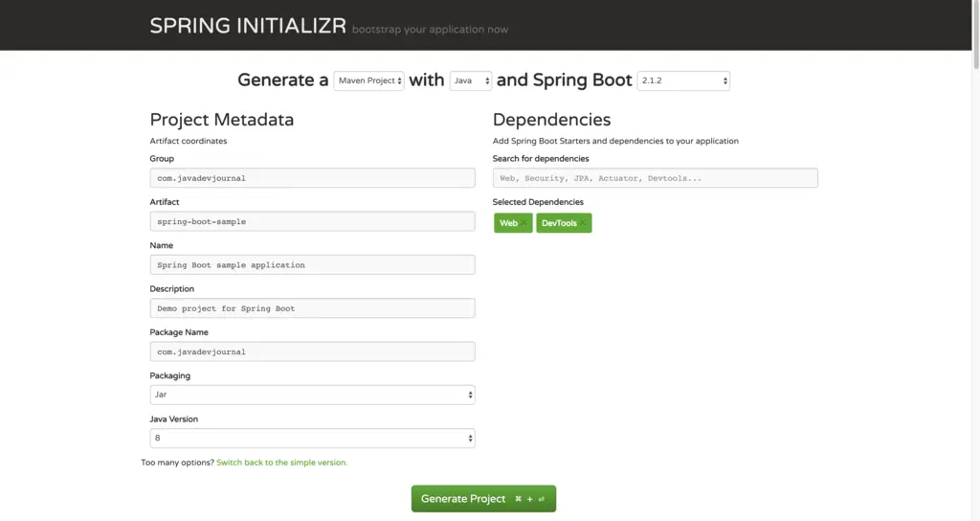Open the Spring Boot 2.1.2 version dropdown
980x521 pixels.
point(683,80)
